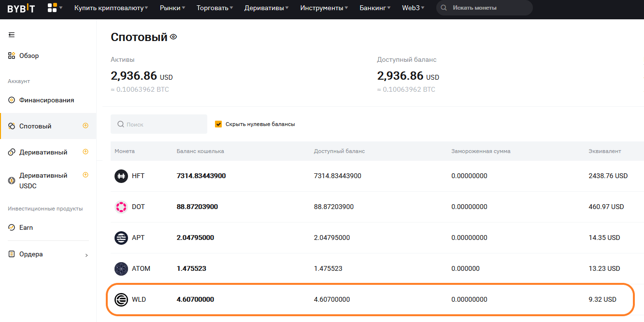Open the Web3 dropdown menu
644x322 pixels.
click(x=413, y=8)
